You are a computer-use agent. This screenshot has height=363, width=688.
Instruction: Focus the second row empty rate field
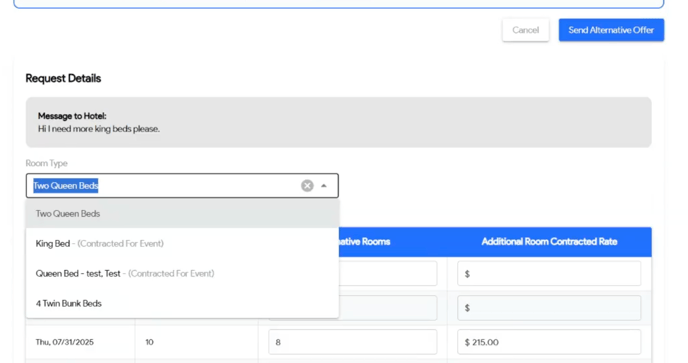click(x=549, y=308)
